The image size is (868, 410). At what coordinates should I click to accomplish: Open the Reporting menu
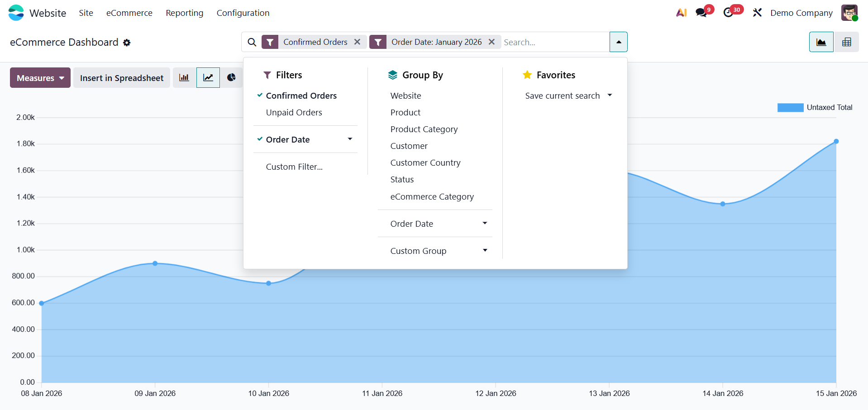tap(184, 13)
